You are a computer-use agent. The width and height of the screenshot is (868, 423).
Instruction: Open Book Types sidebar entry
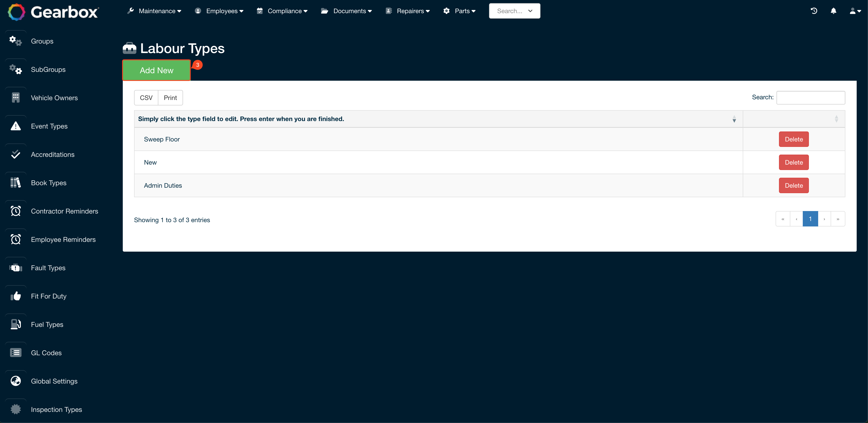pyautogui.click(x=48, y=182)
